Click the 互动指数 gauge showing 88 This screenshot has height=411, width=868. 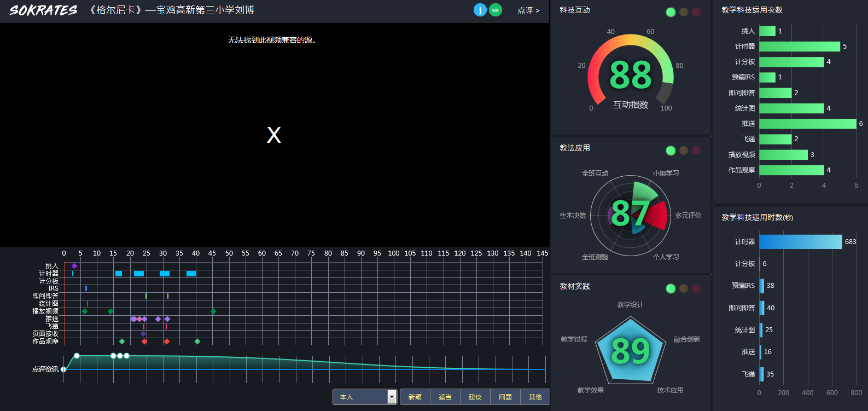[x=631, y=75]
